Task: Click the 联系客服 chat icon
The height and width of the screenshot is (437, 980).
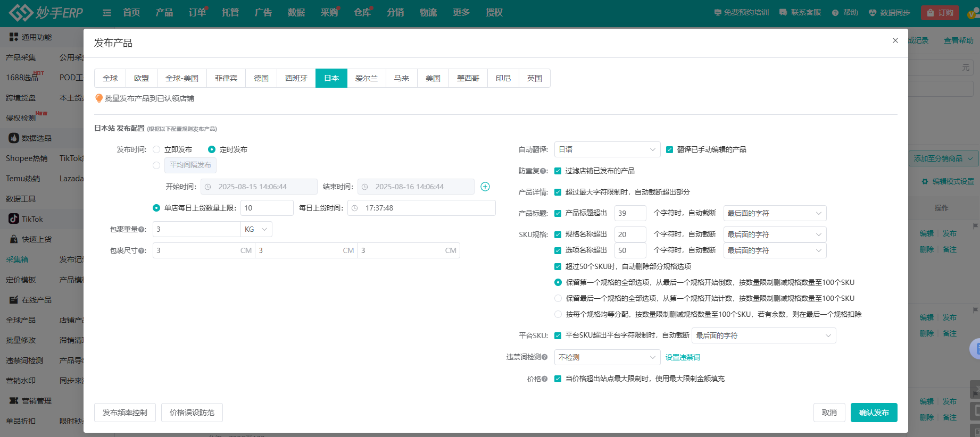Action: 783,13
